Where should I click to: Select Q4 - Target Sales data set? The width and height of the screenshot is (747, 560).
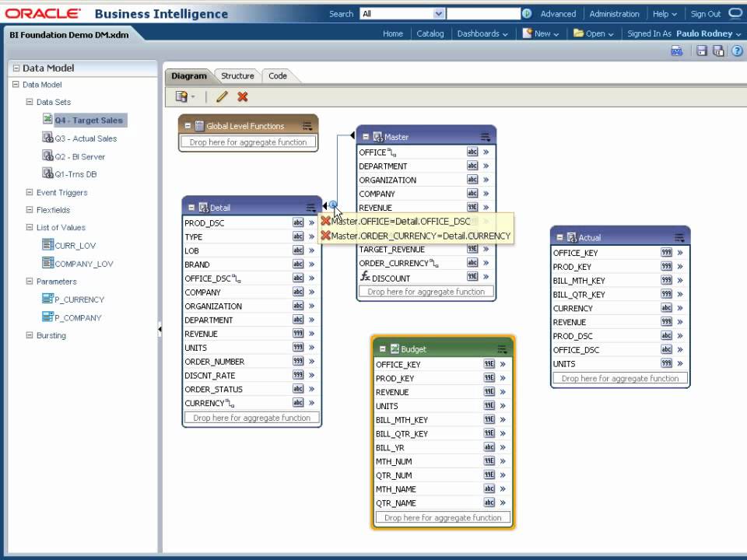(x=88, y=120)
